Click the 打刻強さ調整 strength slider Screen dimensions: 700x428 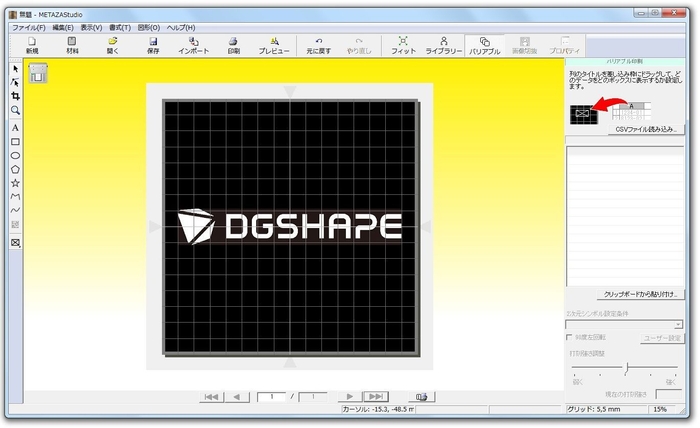626,369
